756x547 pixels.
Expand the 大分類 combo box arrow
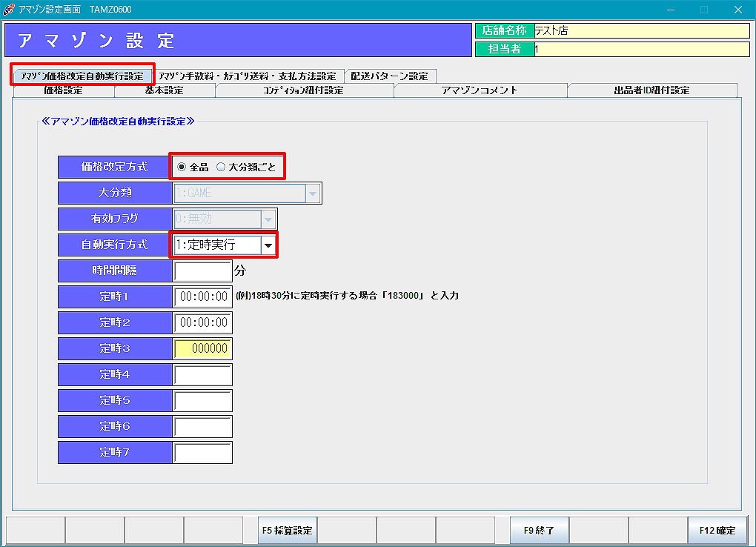pos(313,193)
